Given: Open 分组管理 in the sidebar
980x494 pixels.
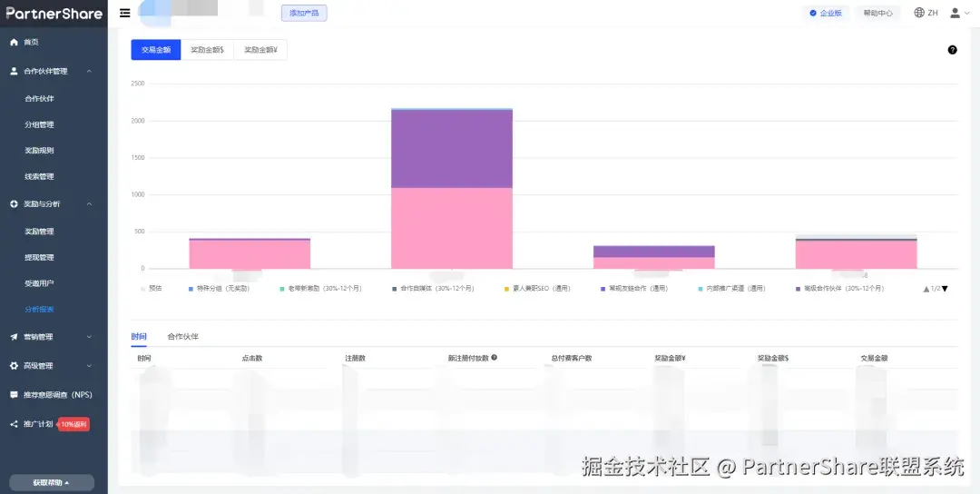Looking at the screenshot, I should [x=39, y=124].
